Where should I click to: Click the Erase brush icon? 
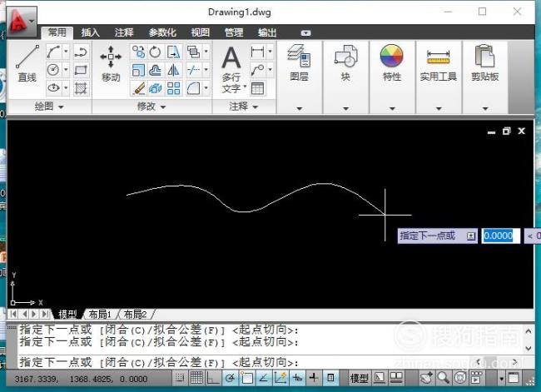[x=139, y=88]
